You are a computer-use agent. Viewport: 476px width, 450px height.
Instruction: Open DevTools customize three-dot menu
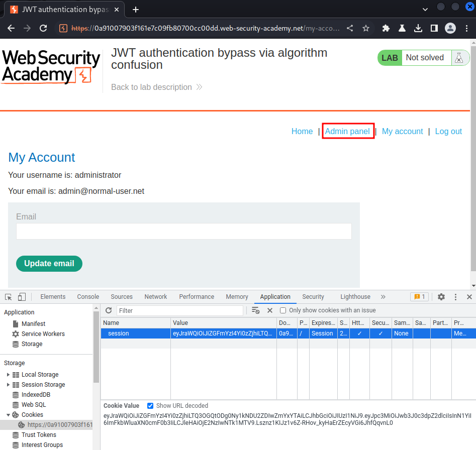(455, 297)
